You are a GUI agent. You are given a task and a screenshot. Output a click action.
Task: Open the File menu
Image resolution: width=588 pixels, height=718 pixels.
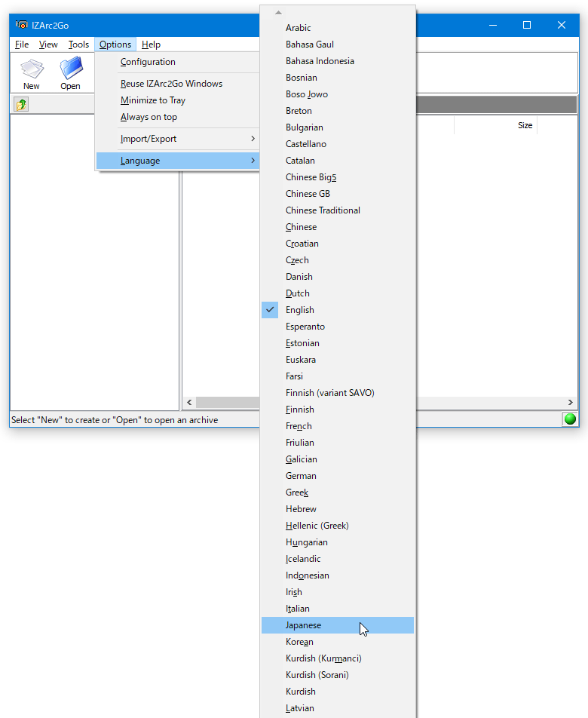pyautogui.click(x=22, y=44)
